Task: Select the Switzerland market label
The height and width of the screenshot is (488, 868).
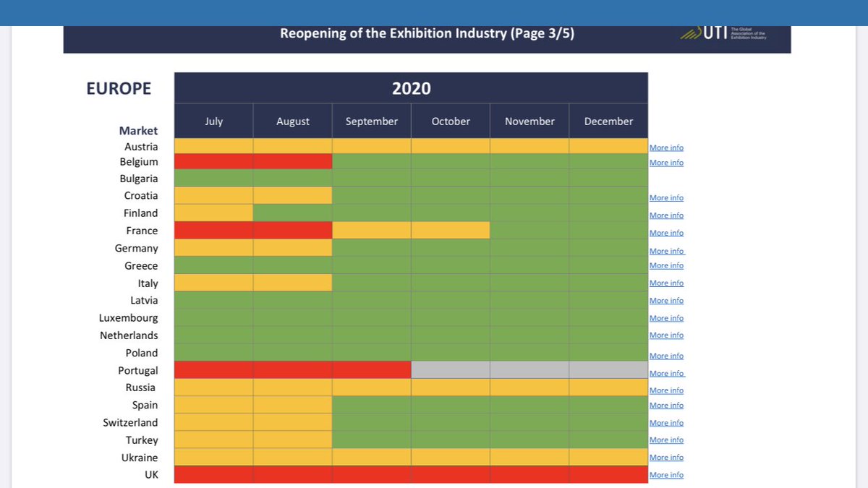Action: pos(130,422)
